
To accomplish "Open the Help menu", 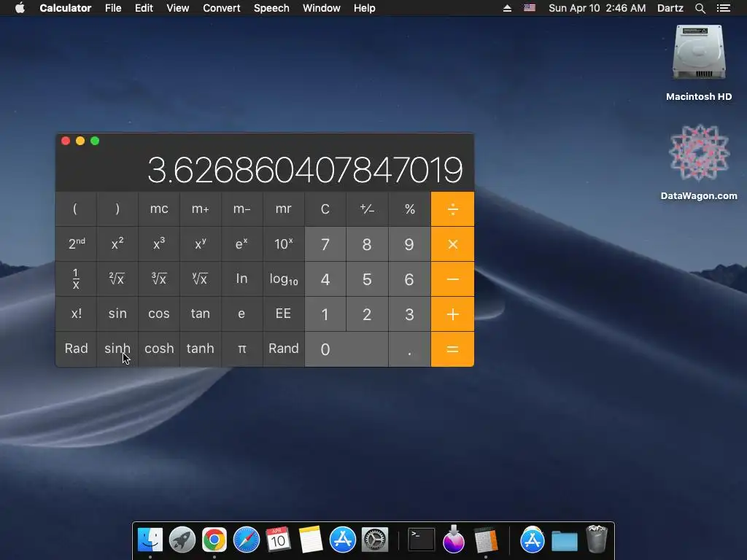I will (x=365, y=8).
